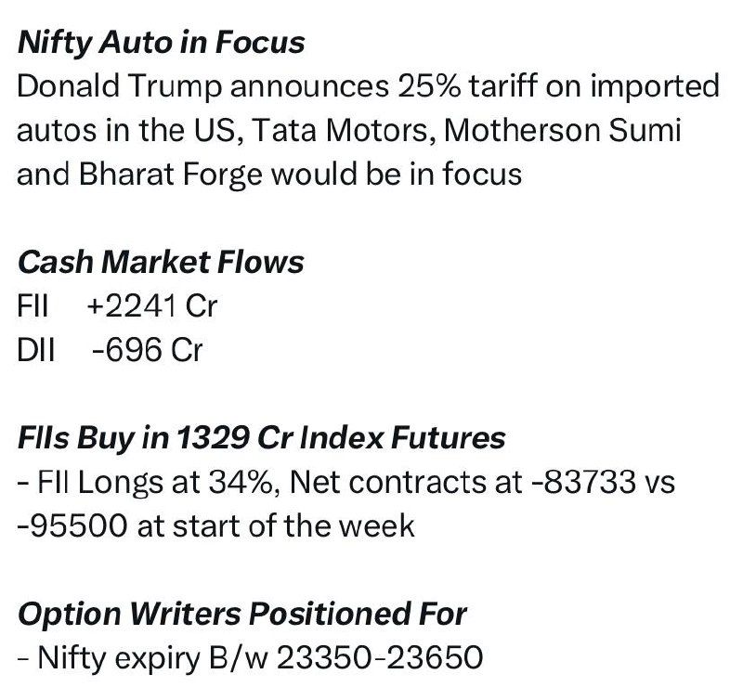This screenshot has width=743, height=700.
Task: Click the 'DII' label in cash flows
Action: [x=36, y=350]
